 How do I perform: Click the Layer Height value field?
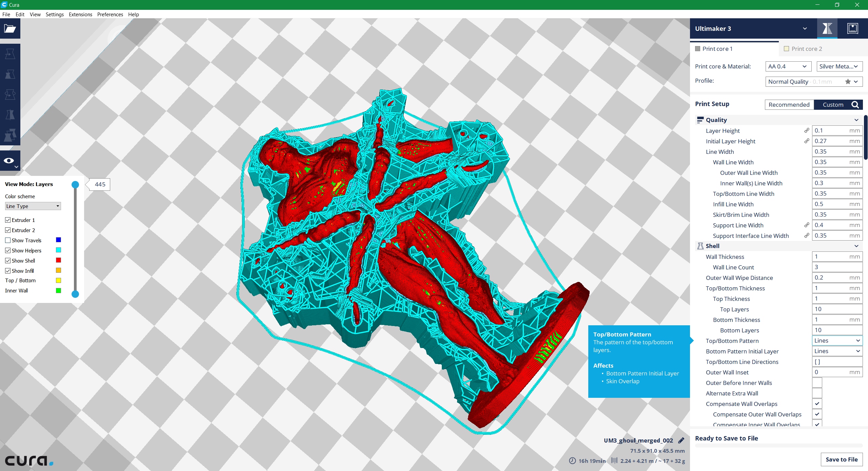(x=837, y=130)
